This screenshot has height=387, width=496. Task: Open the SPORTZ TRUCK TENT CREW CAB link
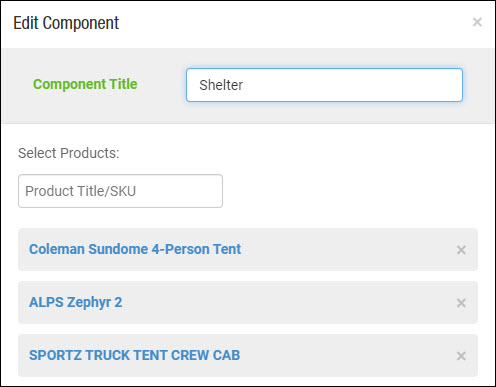pos(134,355)
